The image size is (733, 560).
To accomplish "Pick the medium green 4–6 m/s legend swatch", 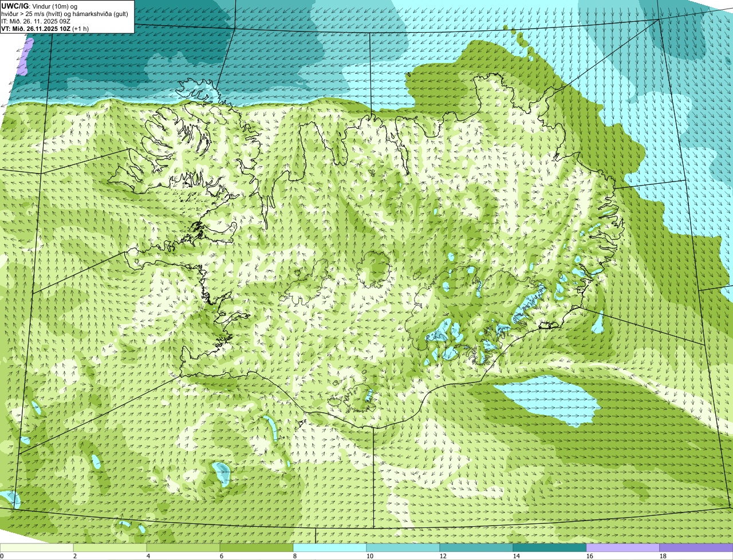I will tap(183, 548).
